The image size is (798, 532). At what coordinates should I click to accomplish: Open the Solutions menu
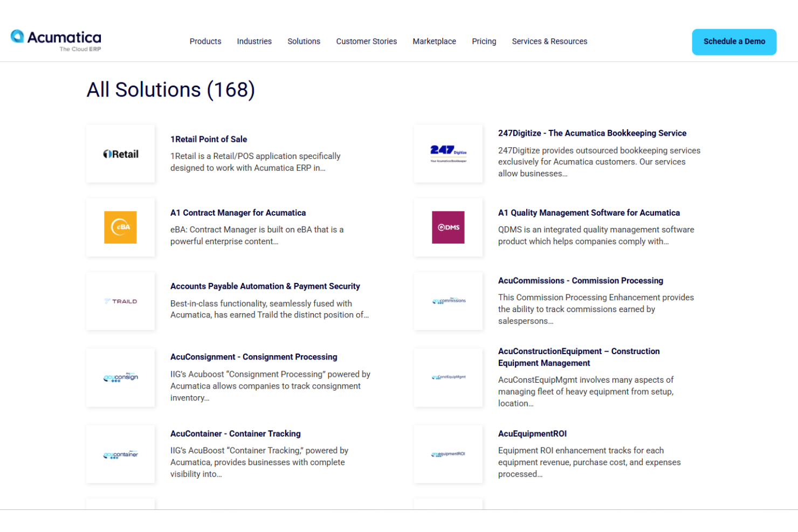(x=304, y=41)
